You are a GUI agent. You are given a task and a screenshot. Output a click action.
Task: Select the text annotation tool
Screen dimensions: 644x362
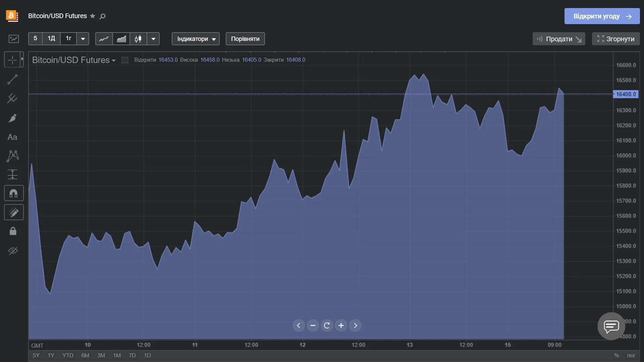tap(12, 137)
